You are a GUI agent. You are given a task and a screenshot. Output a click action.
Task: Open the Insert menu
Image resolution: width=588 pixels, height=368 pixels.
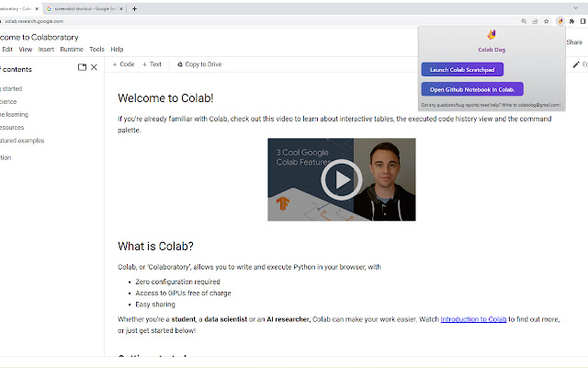tap(46, 49)
